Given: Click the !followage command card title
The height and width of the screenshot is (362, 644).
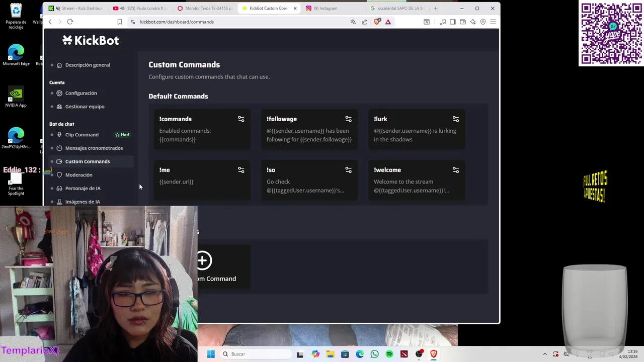Looking at the screenshot, I should [282, 119].
